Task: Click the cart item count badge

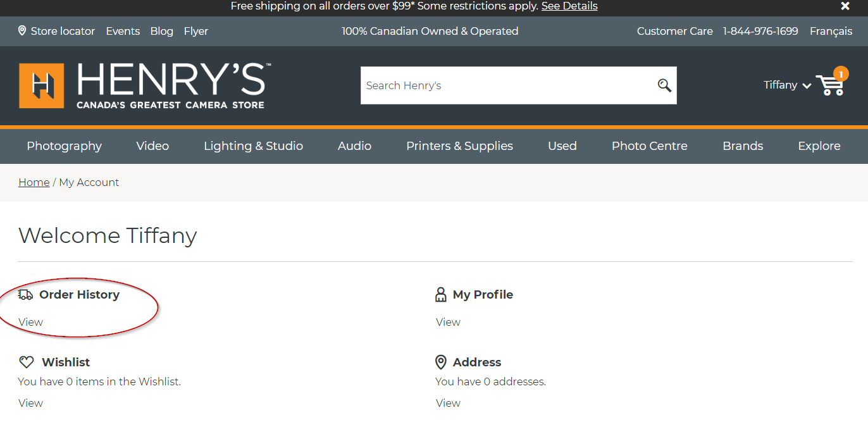Action: [x=841, y=75]
